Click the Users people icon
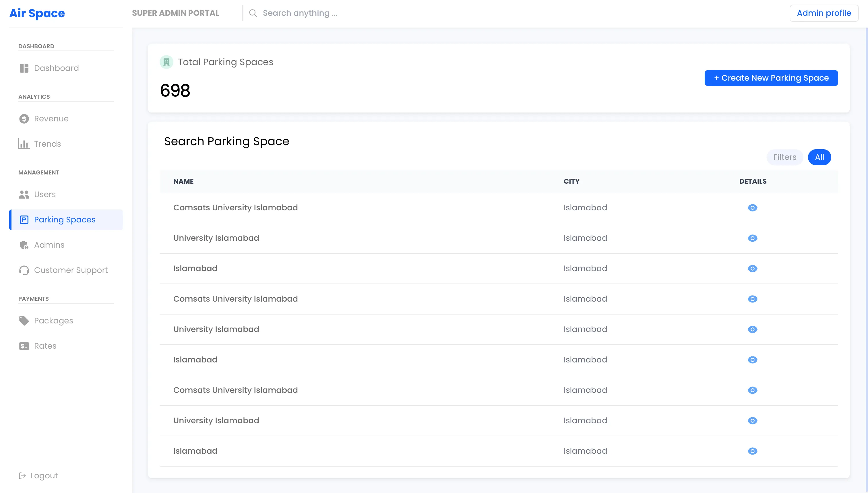Screen dimensions: 868x493 click(24, 194)
